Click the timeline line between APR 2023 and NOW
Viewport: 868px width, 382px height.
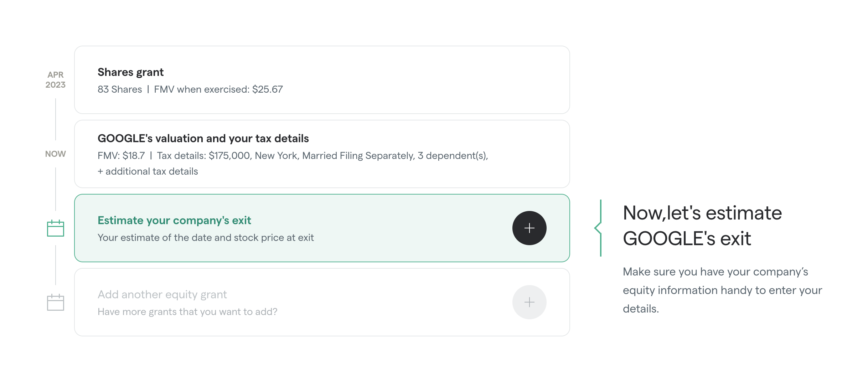coord(56,119)
